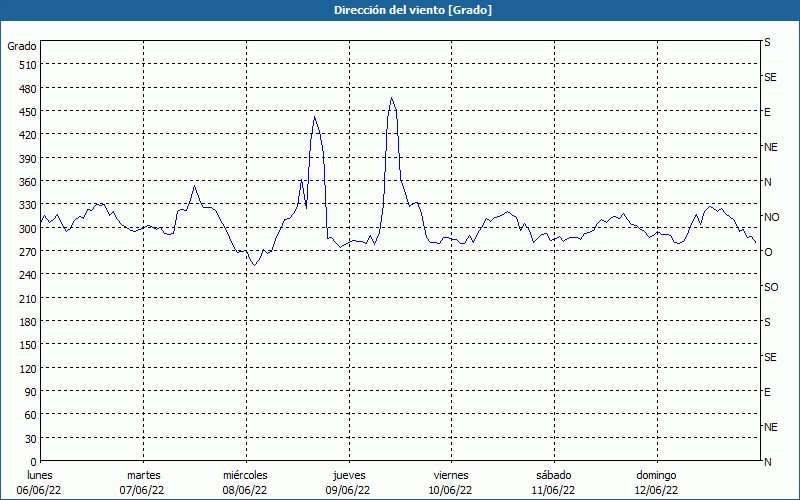Select the 'Grado' axis unit label
Viewport: 800px width, 500px height.
point(22,46)
